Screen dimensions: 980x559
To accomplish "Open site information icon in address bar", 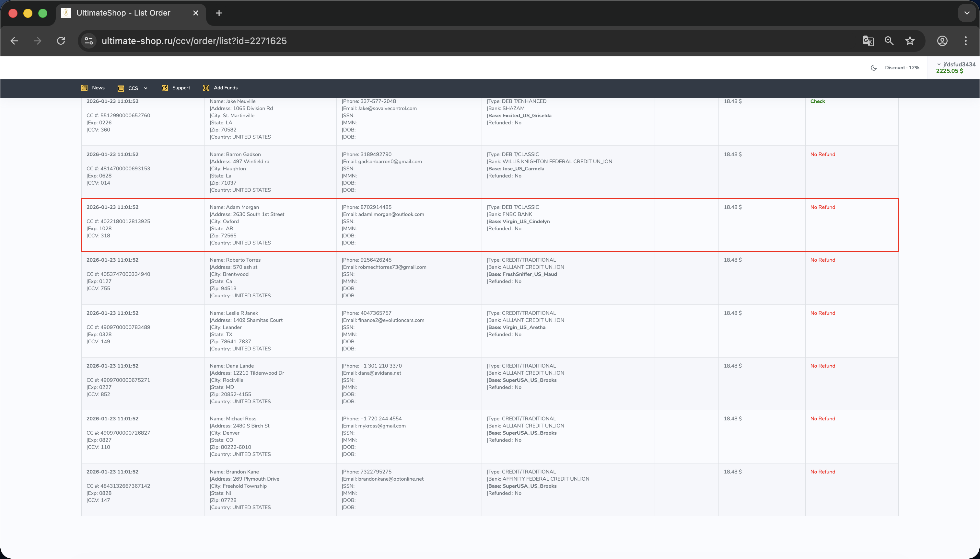I will [x=89, y=41].
